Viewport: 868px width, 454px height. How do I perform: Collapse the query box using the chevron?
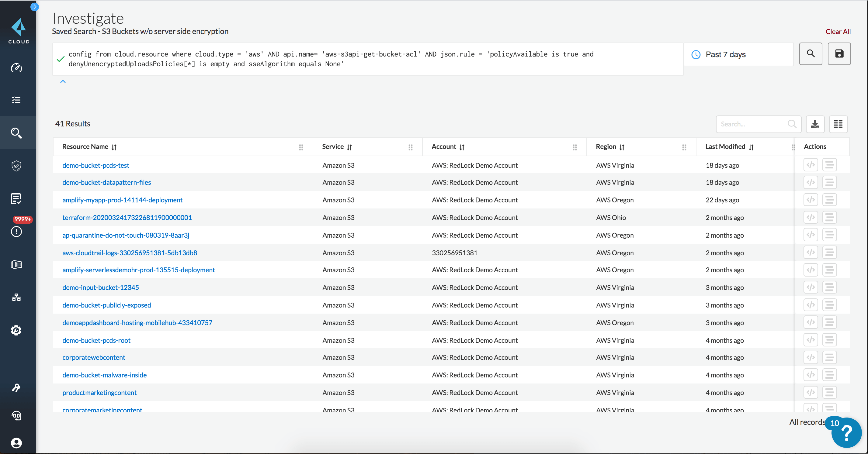[63, 81]
